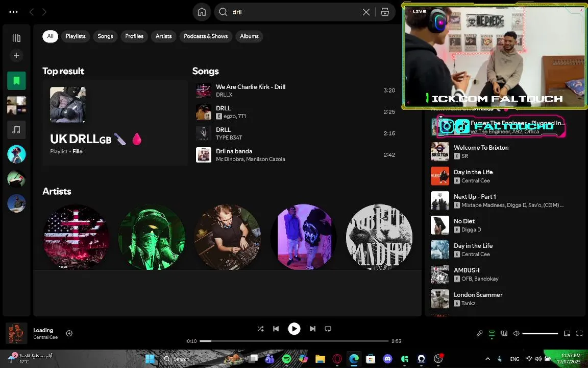Select the Albums filter chip
The width and height of the screenshot is (588, 368).
click(x=250, y=36)
